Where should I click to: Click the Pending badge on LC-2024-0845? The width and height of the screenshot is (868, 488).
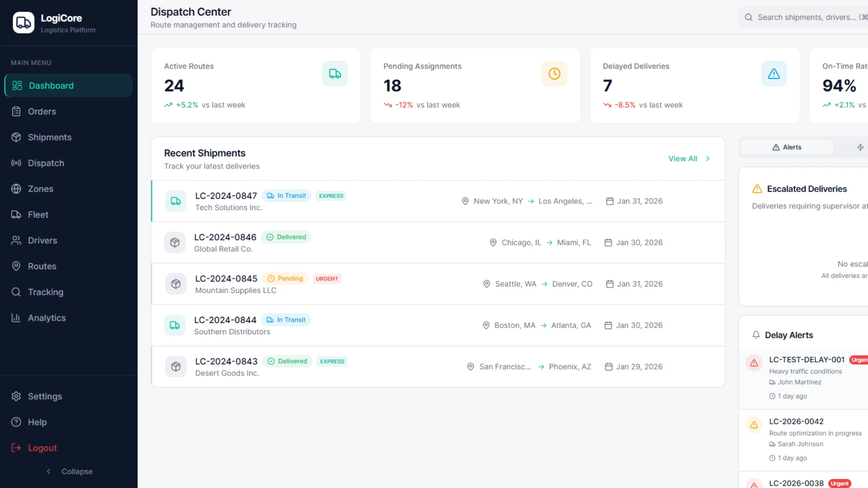[x=285, y=278]
